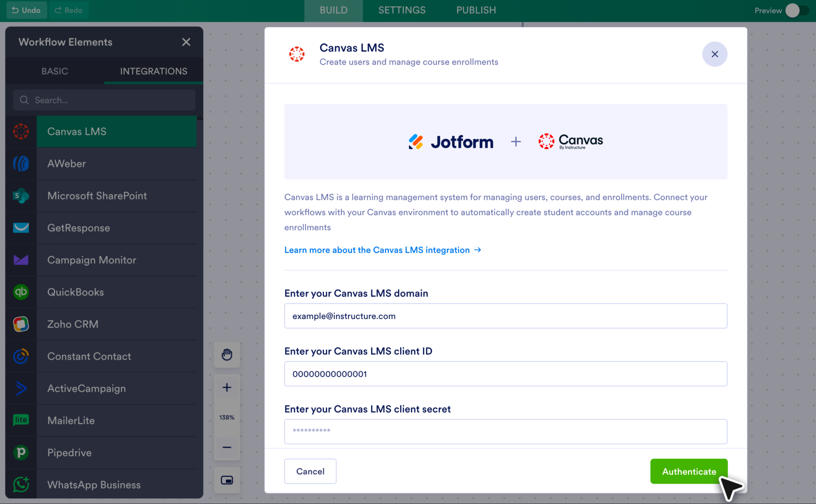Select GetResponse integration
This screenshot has height=504, width=816.
point(116,228)
